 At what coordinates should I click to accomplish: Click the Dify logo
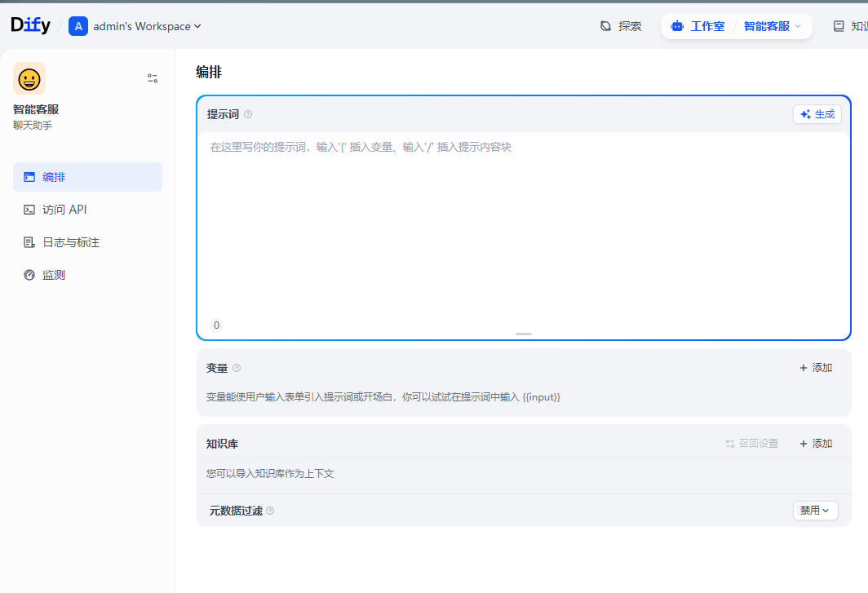pos(30,26)
